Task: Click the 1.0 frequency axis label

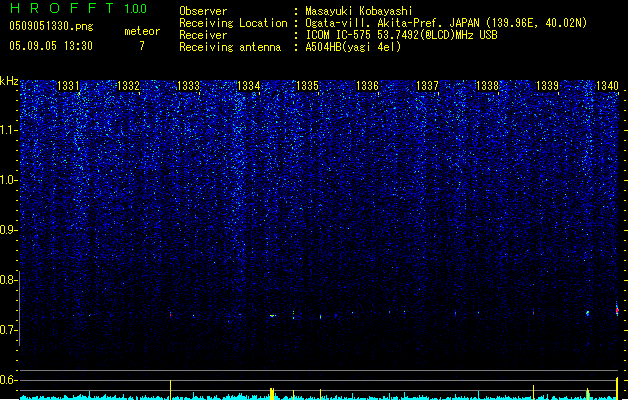Action: [x=8, y=180]
